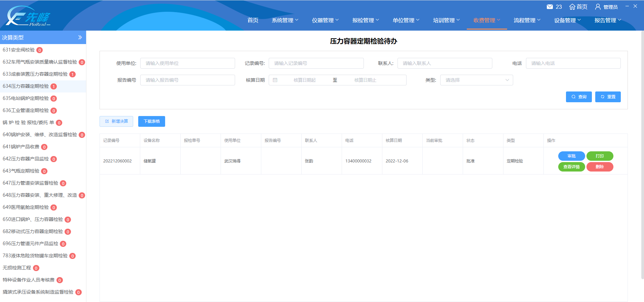Viewport: 644px width, 302px height.
Task: Expand the 单位管理 dropdown menu
Action: (x=406, y=20)
